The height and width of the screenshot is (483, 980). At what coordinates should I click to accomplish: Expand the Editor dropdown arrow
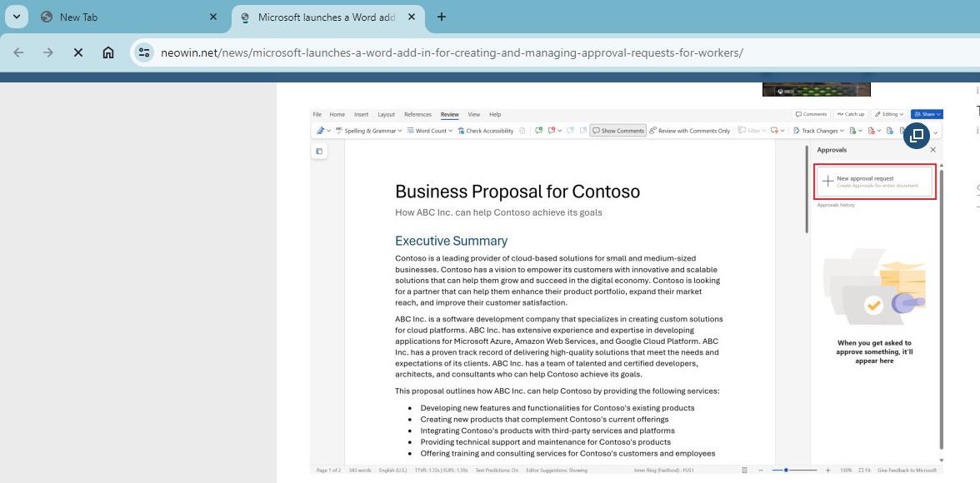pyautogui.click(x=328, y=131)
